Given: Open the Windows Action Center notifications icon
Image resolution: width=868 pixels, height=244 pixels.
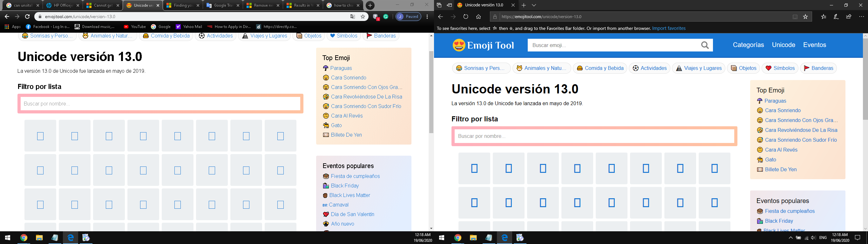Looking at the screenshot, I should click(x=858, y=238).
